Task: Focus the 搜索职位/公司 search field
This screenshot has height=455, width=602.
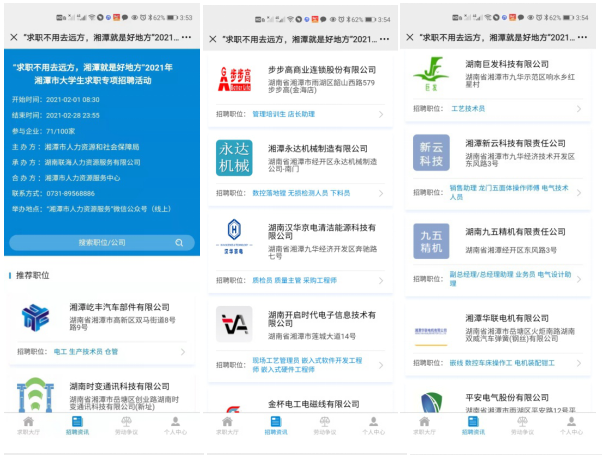Action: click(102, 243)
